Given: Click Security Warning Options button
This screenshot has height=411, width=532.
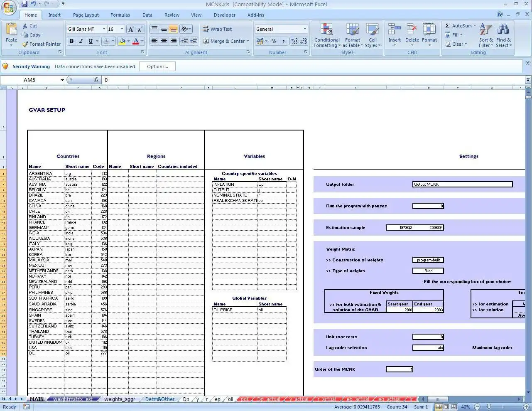Looking at the screenshot, I should 157,66.
